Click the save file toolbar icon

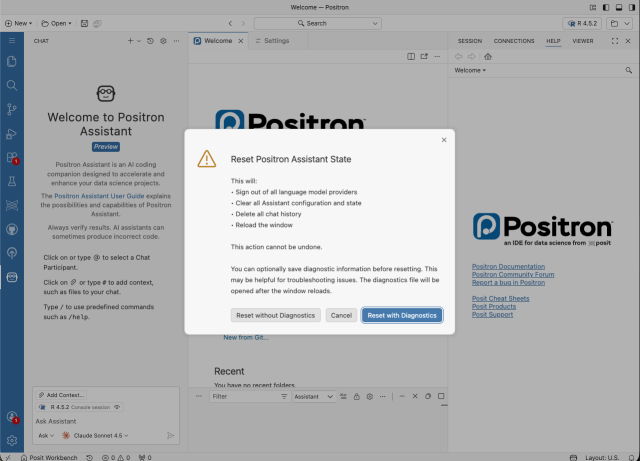[x=84, y=23]
